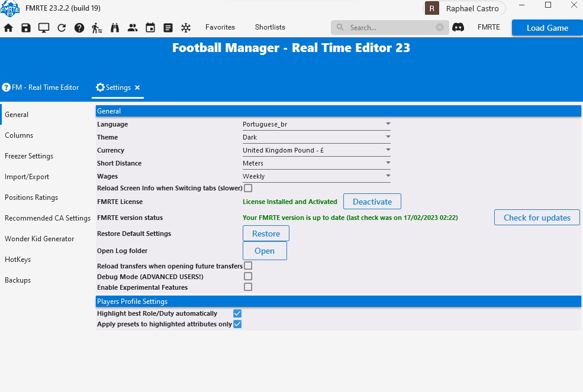Image resolution: width=583 pixels, height=392 pixels.
Task: Click License Installed and Activated text
Action: point(289,202)
